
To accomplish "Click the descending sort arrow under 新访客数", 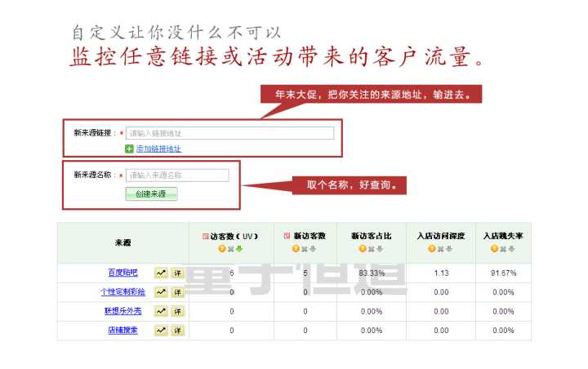I will pyautogui.click(x=312, y=249).
